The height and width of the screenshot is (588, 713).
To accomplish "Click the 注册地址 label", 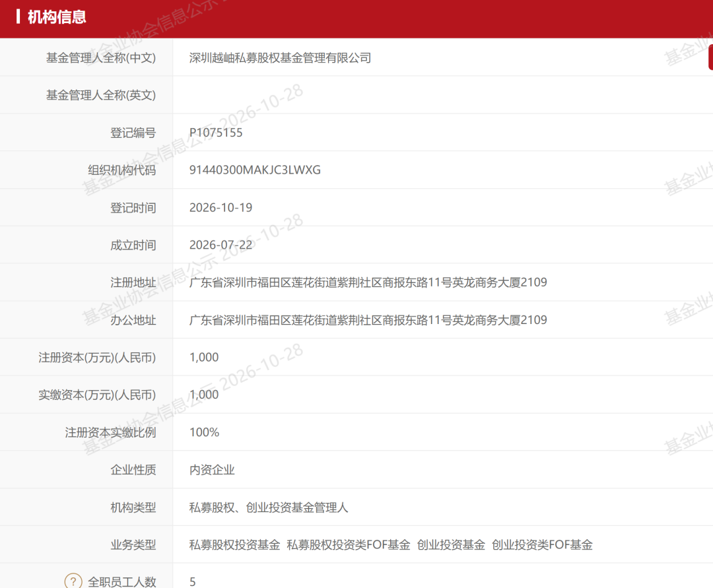I will [x=133, y=282].
